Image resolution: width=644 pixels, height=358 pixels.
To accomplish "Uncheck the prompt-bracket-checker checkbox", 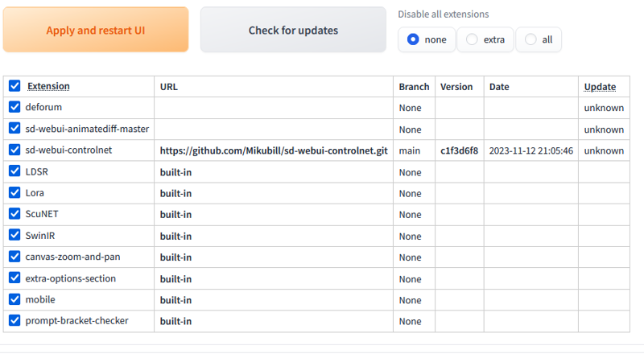I will 14,320.
